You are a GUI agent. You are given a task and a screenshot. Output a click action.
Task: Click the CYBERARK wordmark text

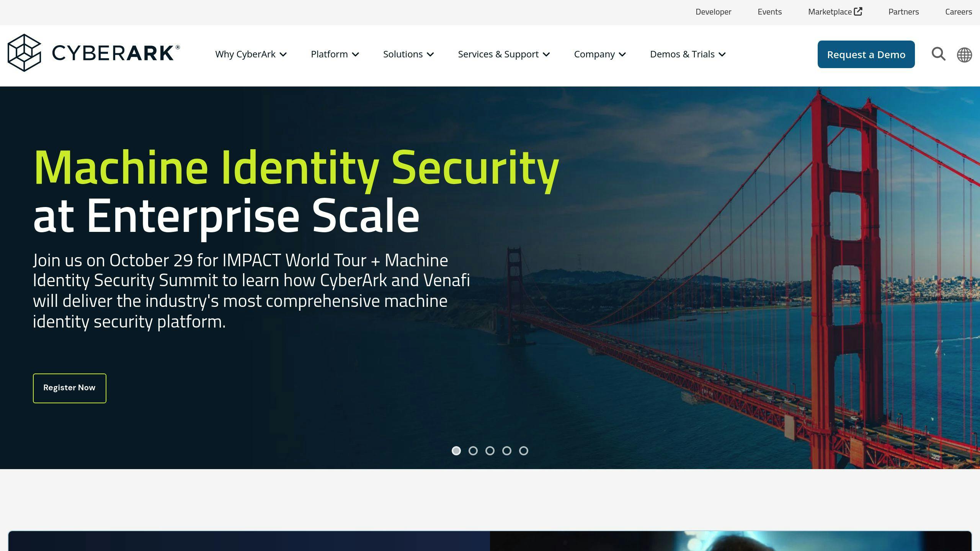pyautogui.click(x=116, y=53)
